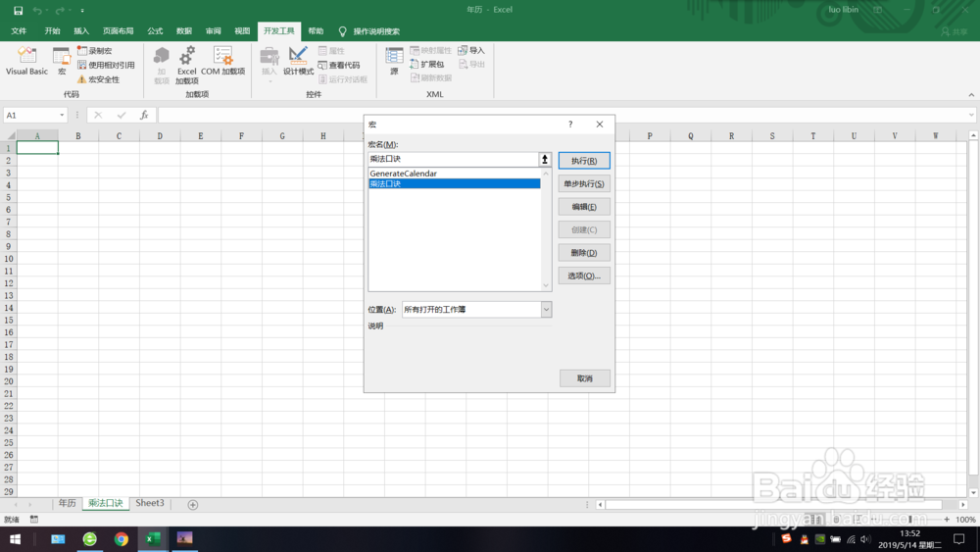Switch to Help (帮助) tab
The image size is (980, 552).
pos(316,31)
